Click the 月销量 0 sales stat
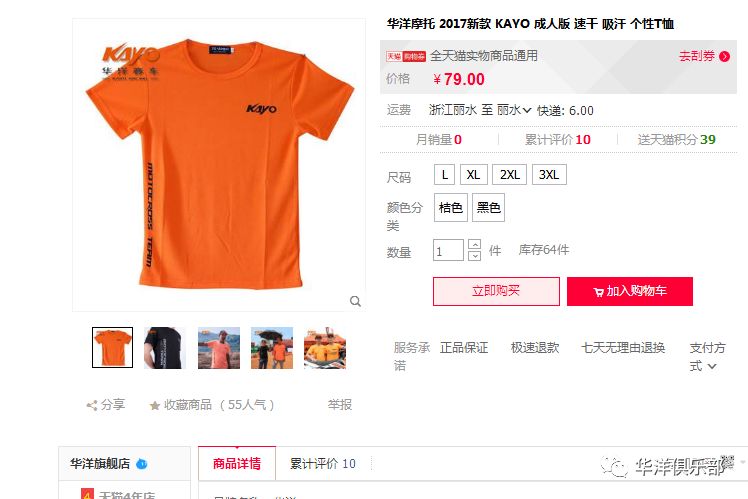The image size is (748, 499). 438,139
